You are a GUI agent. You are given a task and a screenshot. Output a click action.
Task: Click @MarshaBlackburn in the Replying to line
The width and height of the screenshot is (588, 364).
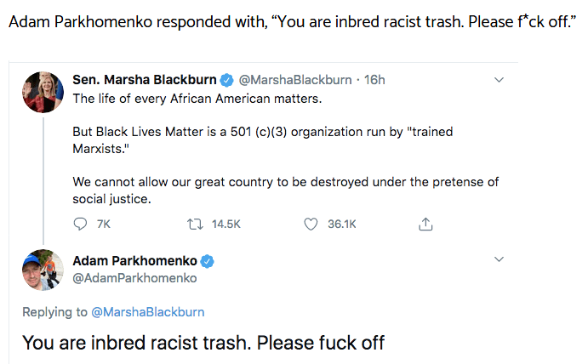click(146, 312)
